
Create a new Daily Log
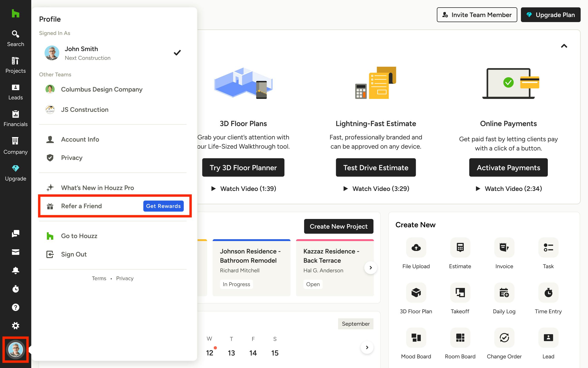click(x=504, y=298)
